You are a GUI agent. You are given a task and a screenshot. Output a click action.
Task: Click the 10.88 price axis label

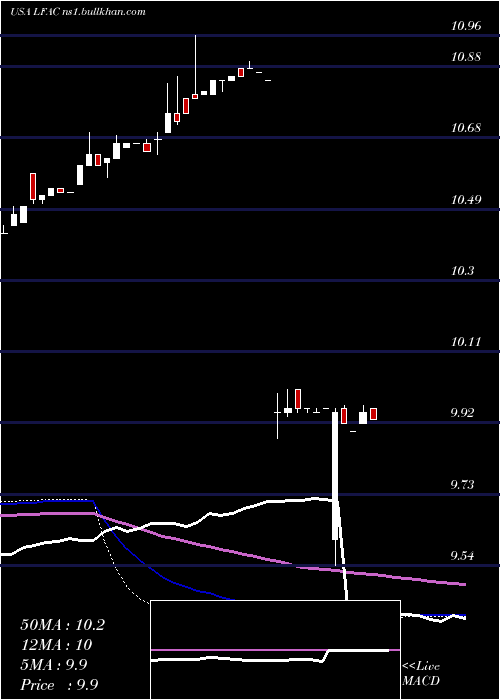click(466, 57)
